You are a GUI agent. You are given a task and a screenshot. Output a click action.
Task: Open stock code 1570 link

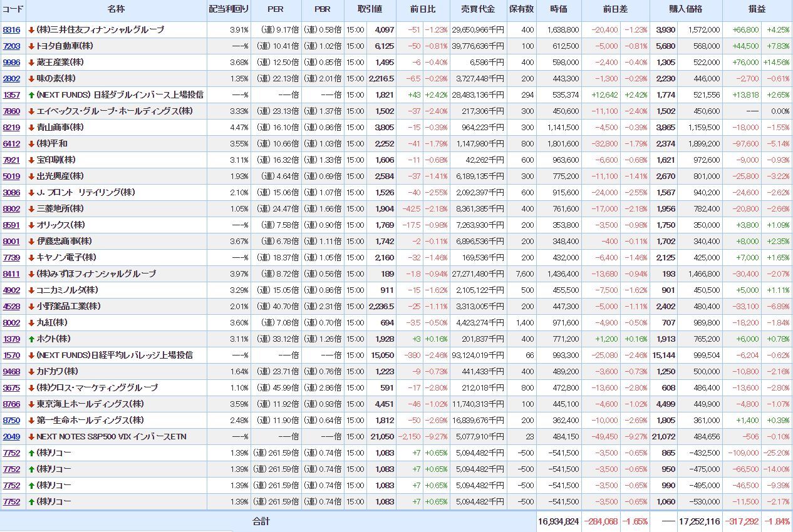point(11,356)
